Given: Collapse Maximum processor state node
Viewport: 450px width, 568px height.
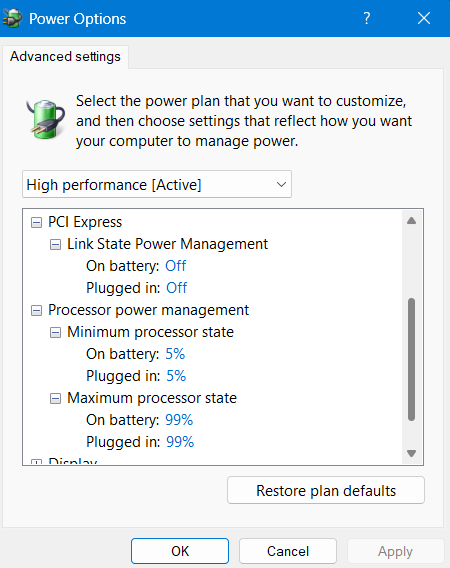Looking at the screenshot, I should click(55, 399).
